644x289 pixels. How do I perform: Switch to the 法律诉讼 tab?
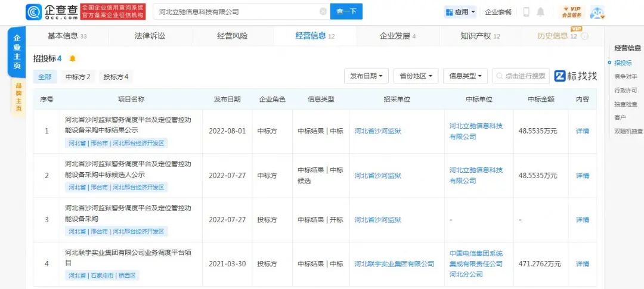[150, 36]
